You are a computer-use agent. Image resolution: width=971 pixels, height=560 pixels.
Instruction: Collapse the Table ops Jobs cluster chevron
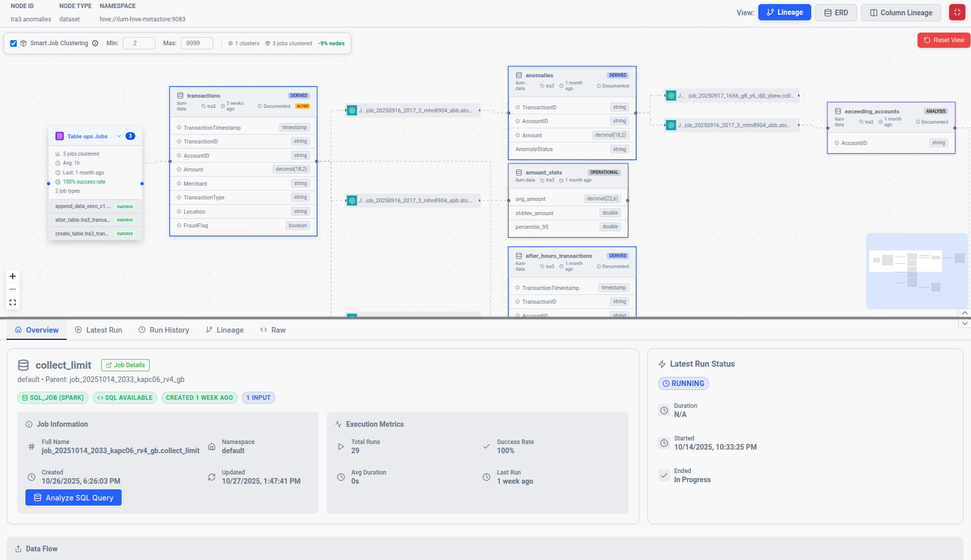pyautogui.click(x=119, y=136)
